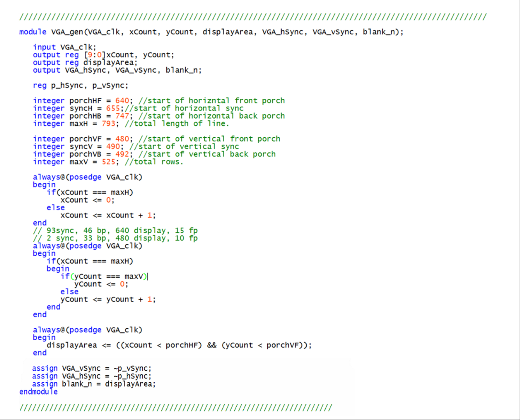
Task: Click the 'integer porchHF = 640' line
Action: click(159, 101)
